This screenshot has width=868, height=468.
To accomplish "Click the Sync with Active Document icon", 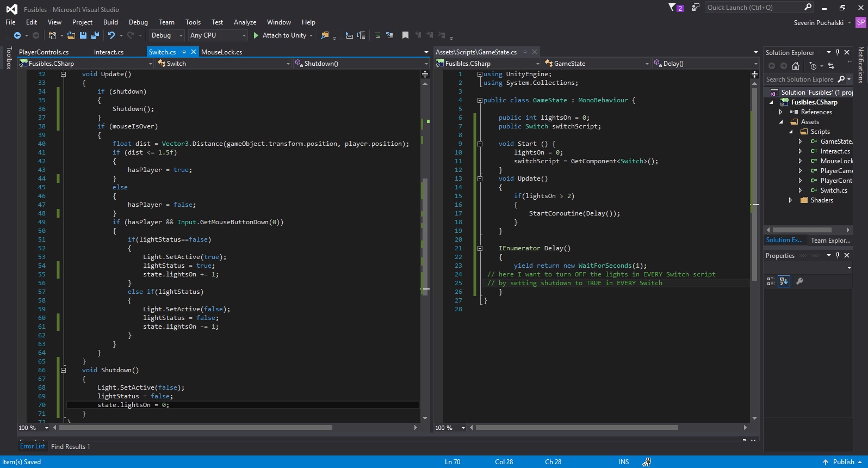I will click(x=831, y=66).
